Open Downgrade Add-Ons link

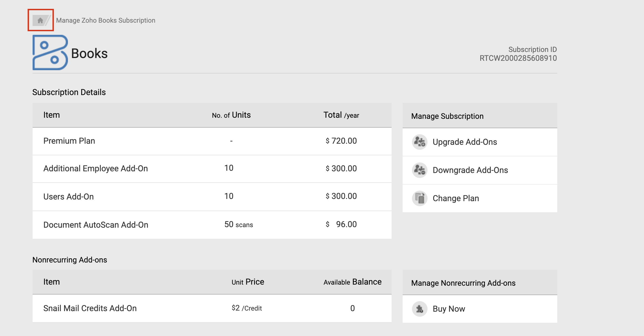[470, 170]
